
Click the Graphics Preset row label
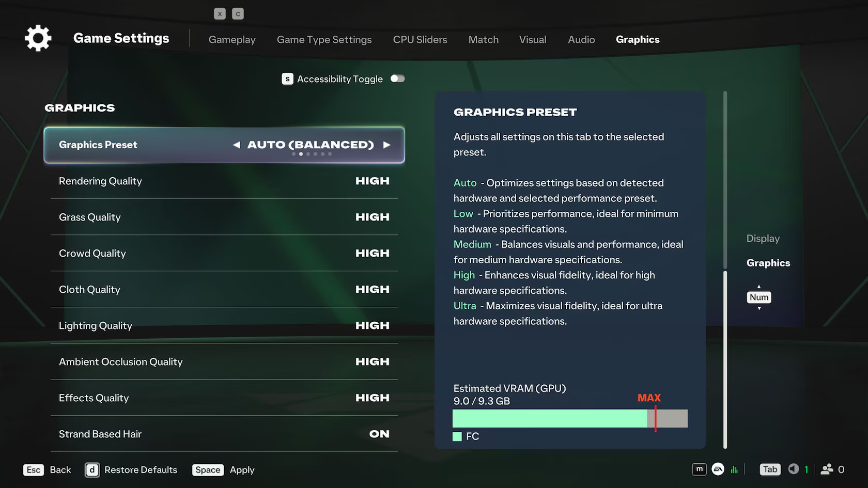pos(98,145)
